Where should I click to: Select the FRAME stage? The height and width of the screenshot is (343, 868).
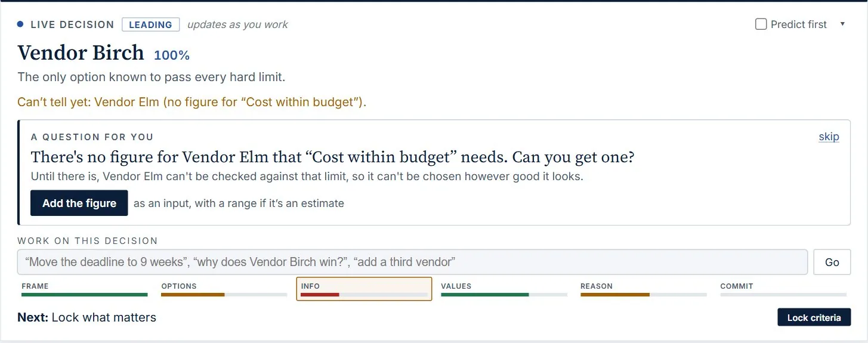pos(84,289)
